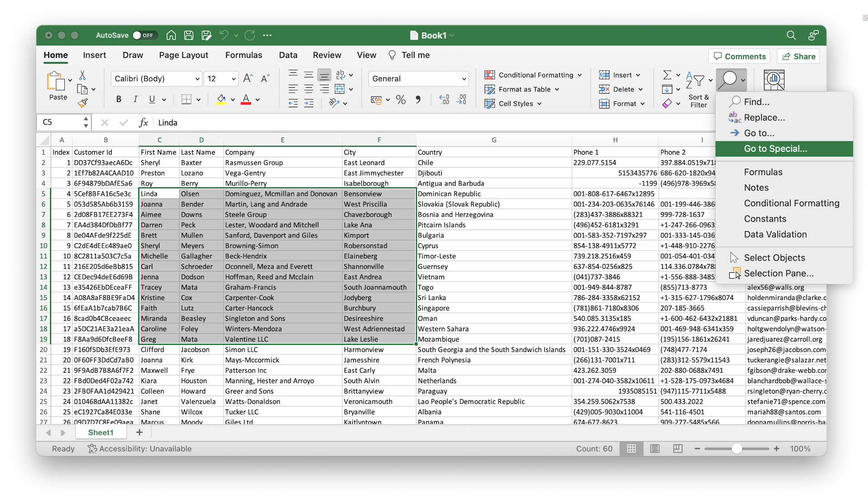Choose Go to Special from menu
This screenshot has height=504, width=868.
coord(775,149)
